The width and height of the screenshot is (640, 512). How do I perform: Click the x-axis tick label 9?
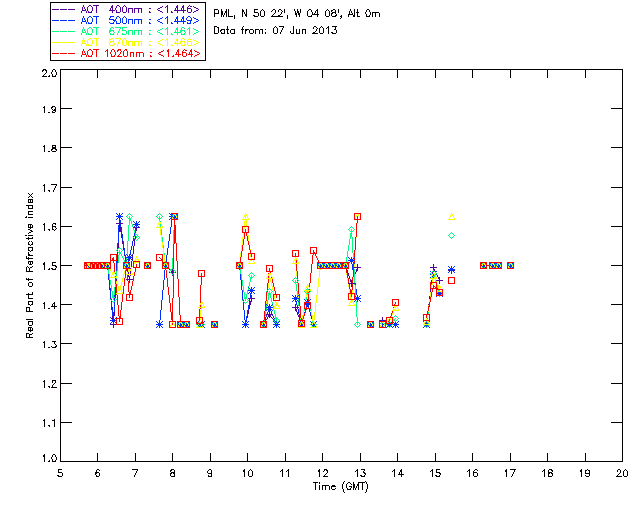point(210,473)
